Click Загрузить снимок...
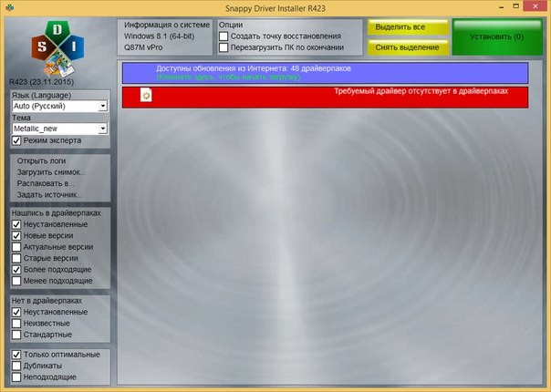 (51, 172)
